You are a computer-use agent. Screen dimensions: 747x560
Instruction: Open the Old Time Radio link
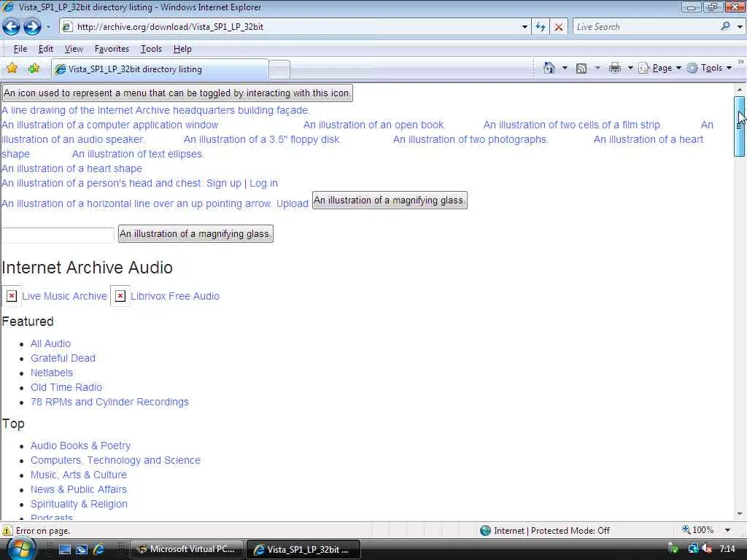click(66, 387)
